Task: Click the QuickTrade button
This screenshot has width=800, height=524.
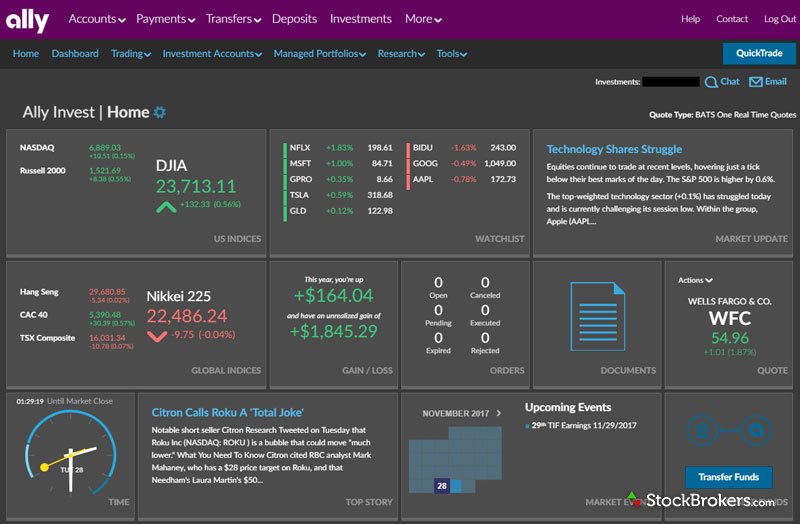Action: pos(759,53)
